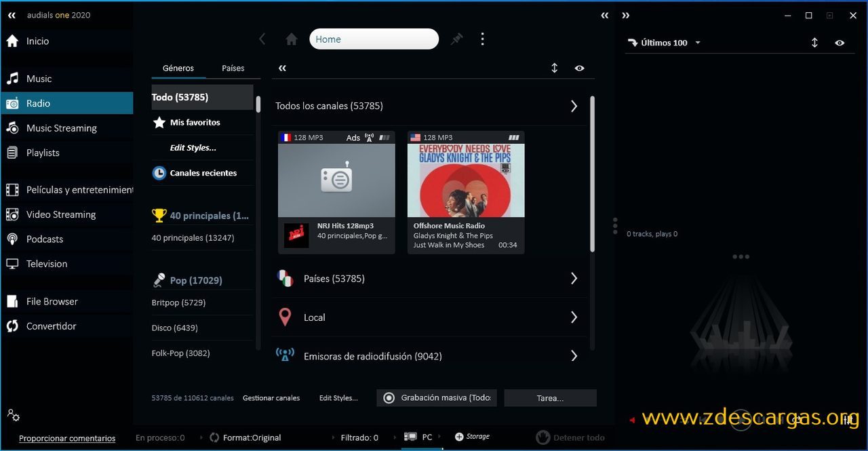Click the home icon beside the address field
Viewport: 868px width, 451px height.
(x=292, y=39)
